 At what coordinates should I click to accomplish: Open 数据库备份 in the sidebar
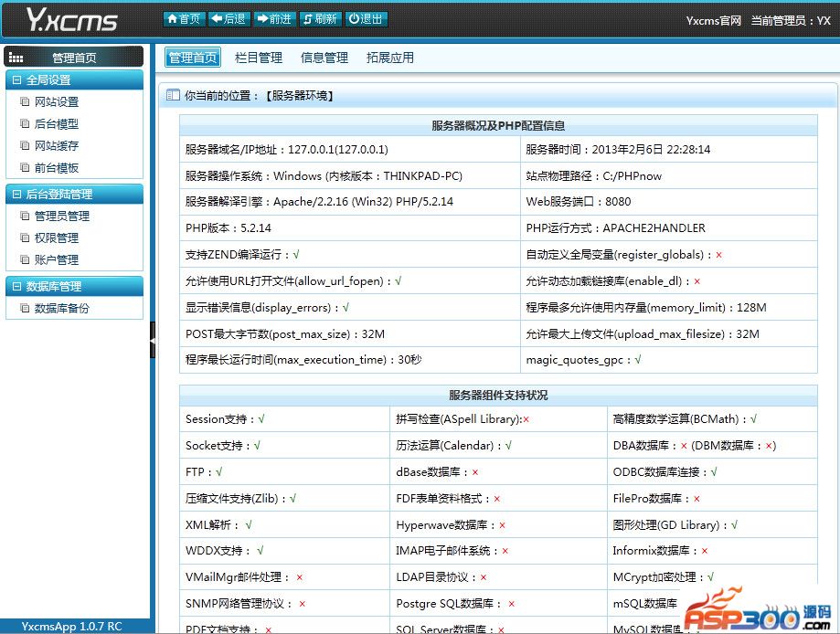(62, 309)
